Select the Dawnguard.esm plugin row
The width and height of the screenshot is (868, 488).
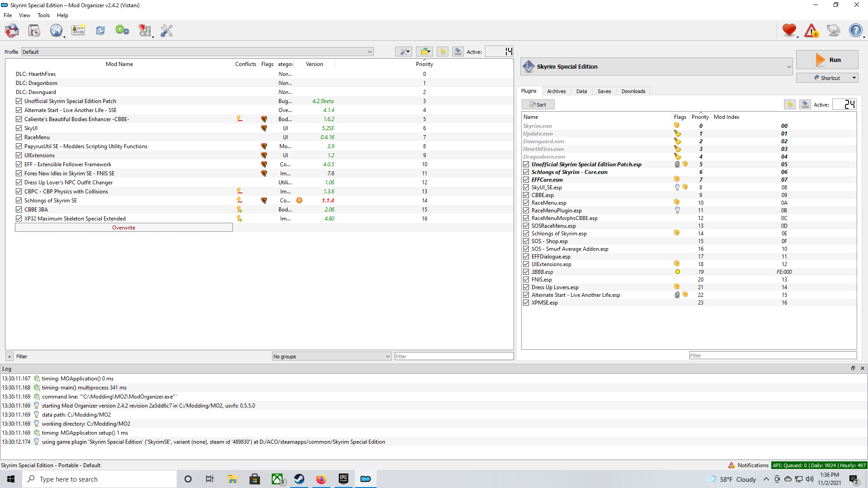(x=689, y=141)
